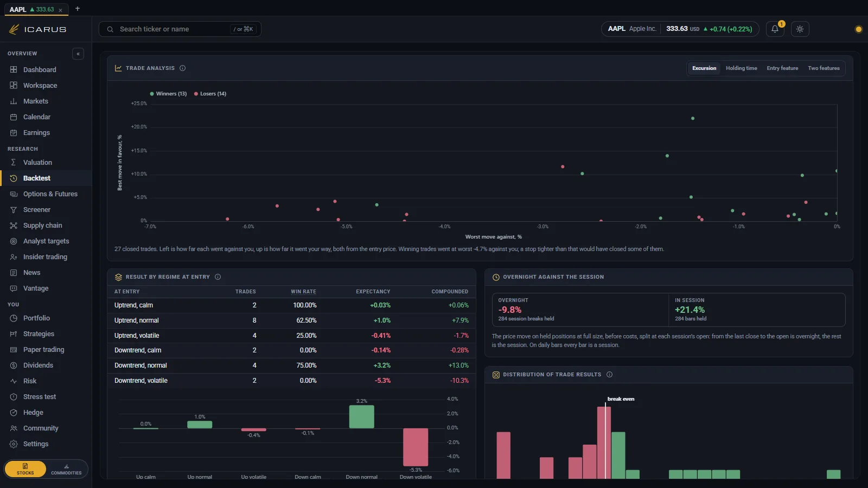
Task: Switch asset mode to Stocks
Action: [25, 469]
